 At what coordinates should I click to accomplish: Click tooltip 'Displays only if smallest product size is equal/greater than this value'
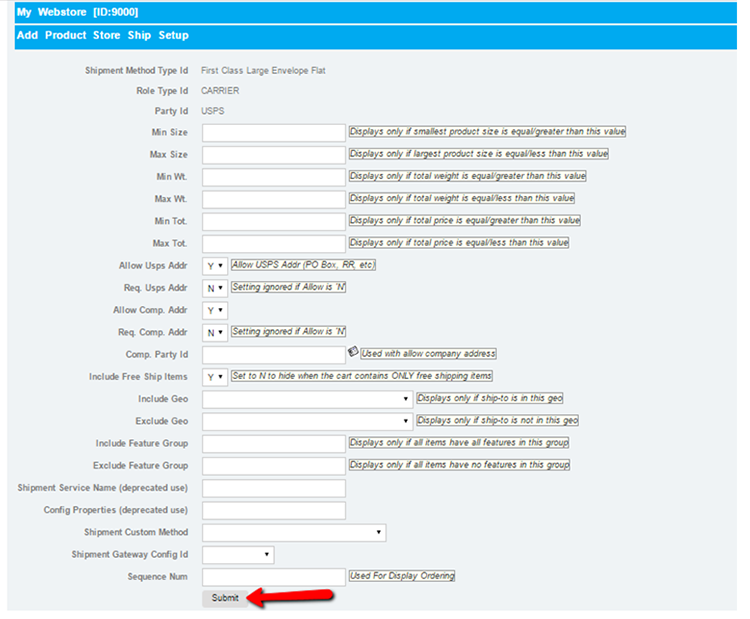[487, 132]
